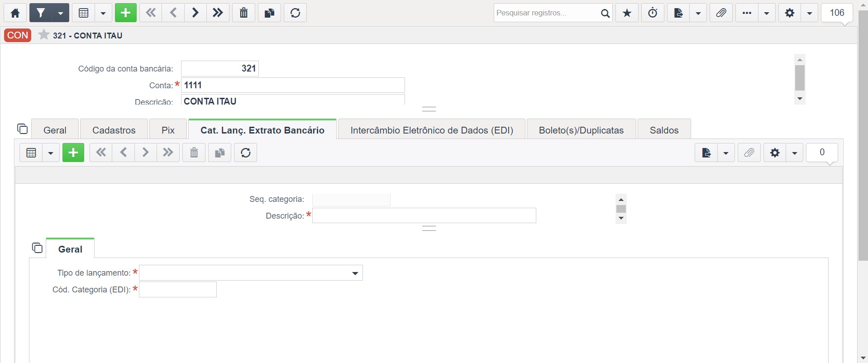Viewport: 868px width, 363px height.
Task: Jump to first record in top toolbar
Action: [151, 13]
